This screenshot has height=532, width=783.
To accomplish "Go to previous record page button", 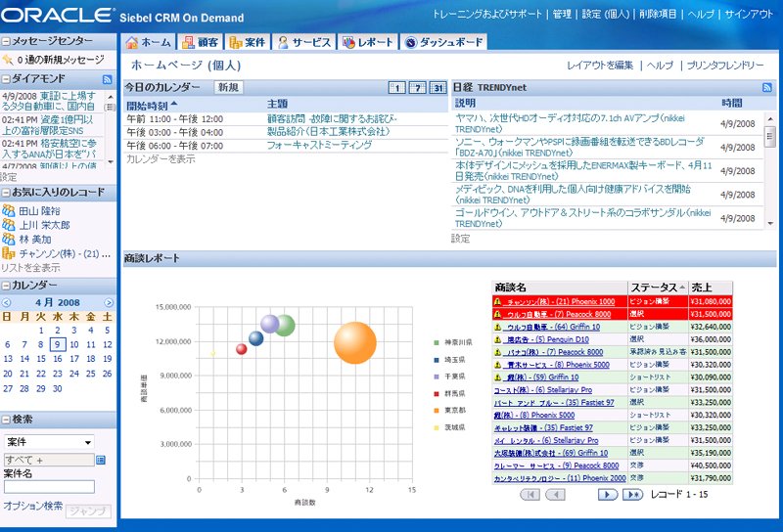I will point(555,495).
